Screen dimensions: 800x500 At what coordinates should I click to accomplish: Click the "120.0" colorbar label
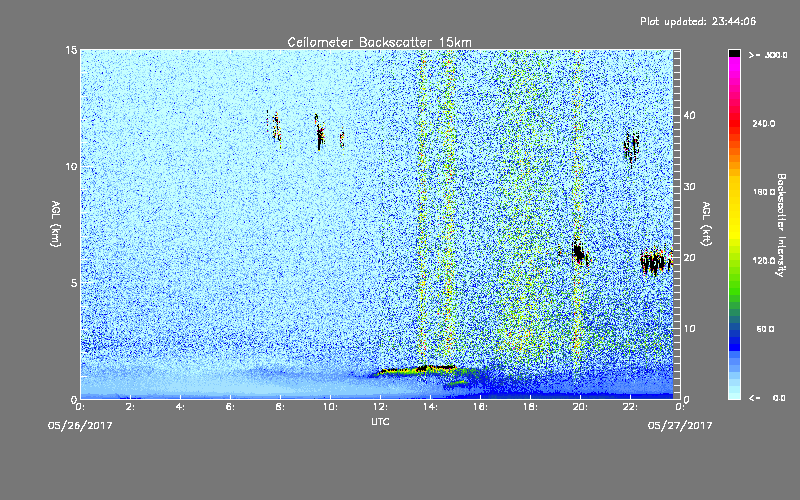tap(764, 260)
